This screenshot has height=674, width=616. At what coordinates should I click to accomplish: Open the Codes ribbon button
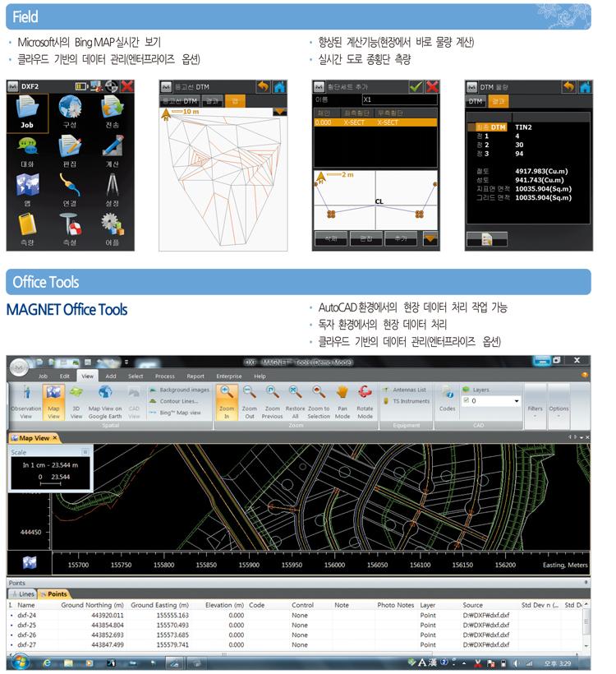pyautogui.click(x=447, y=399)
